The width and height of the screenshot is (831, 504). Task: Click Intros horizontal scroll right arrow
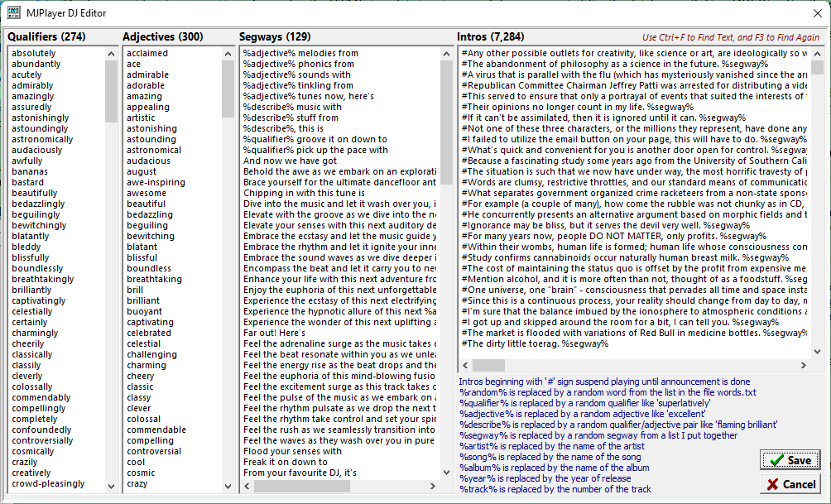804,365
